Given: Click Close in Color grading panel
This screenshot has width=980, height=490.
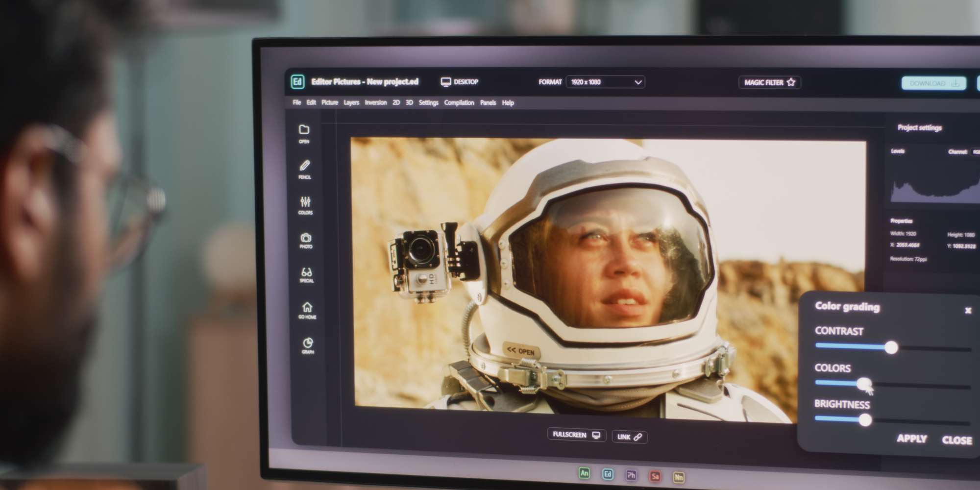Looking at the screenshot, I should [957, 440].
